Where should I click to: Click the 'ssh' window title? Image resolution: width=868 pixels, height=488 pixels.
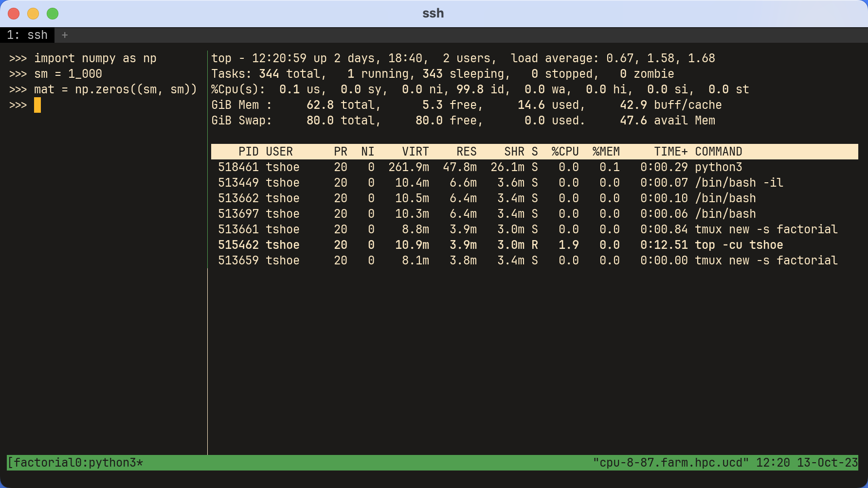[433, 14]
